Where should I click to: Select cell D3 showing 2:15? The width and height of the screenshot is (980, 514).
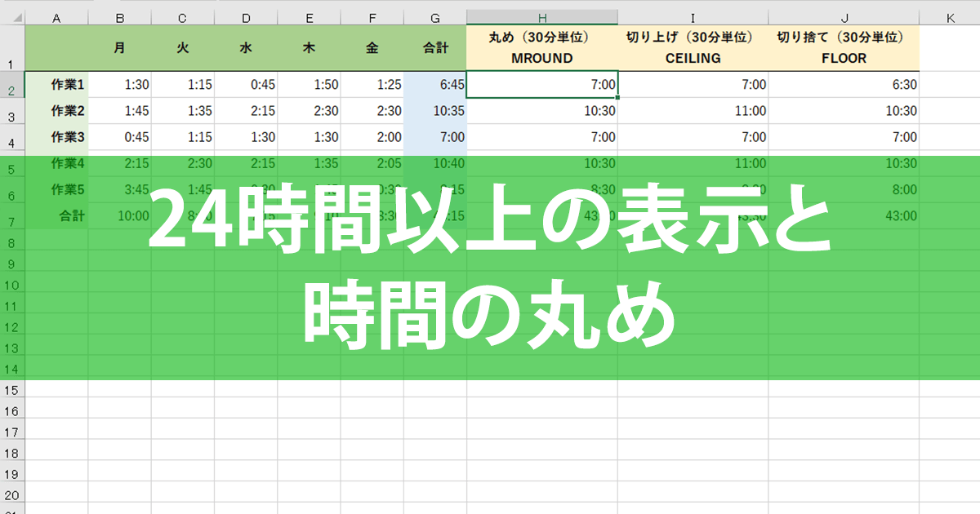pos(246,111)
